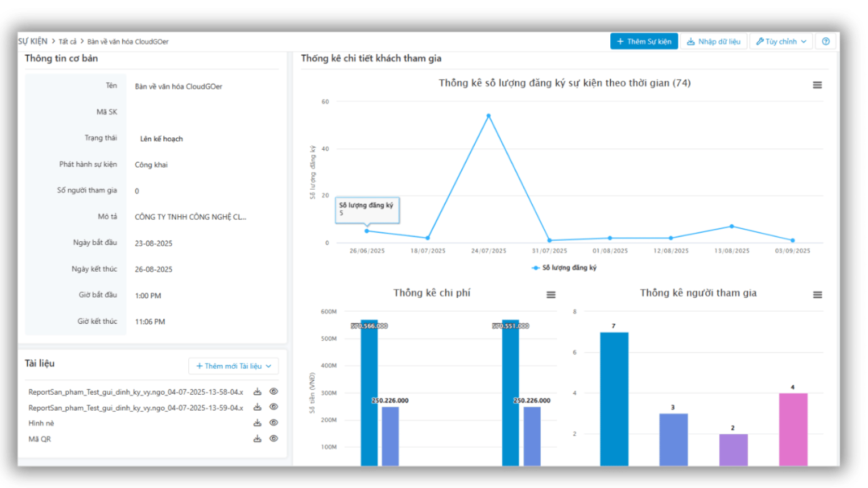Viewport: 868px width, 488px height.
Task: View the Mã QR document with eye icon
Action: [x=274, y=438]
